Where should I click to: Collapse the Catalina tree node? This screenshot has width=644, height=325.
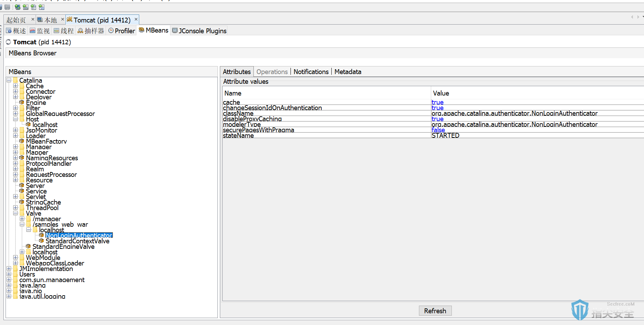point(9,80)
